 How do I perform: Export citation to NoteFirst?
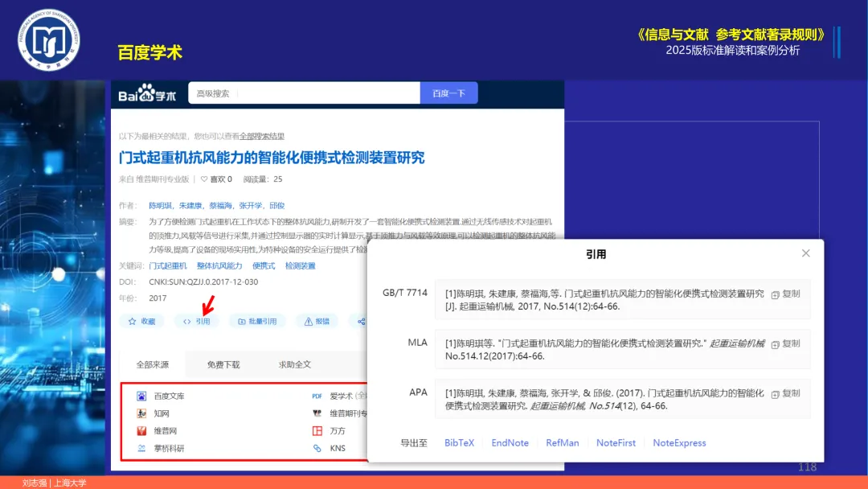pyautogui.click(x=616, y=443)
